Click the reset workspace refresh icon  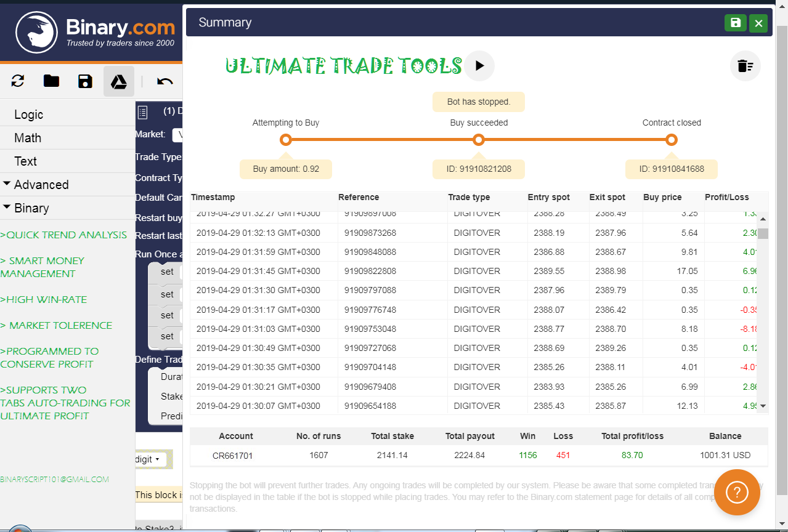click(17, 81)
